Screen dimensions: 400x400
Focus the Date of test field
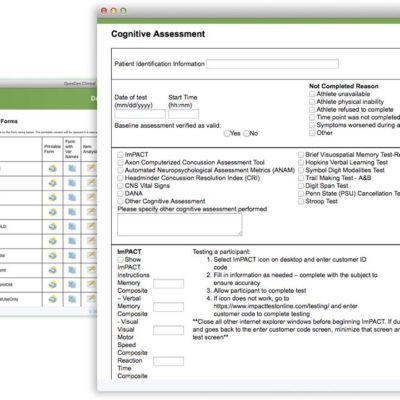click(140, 114)
